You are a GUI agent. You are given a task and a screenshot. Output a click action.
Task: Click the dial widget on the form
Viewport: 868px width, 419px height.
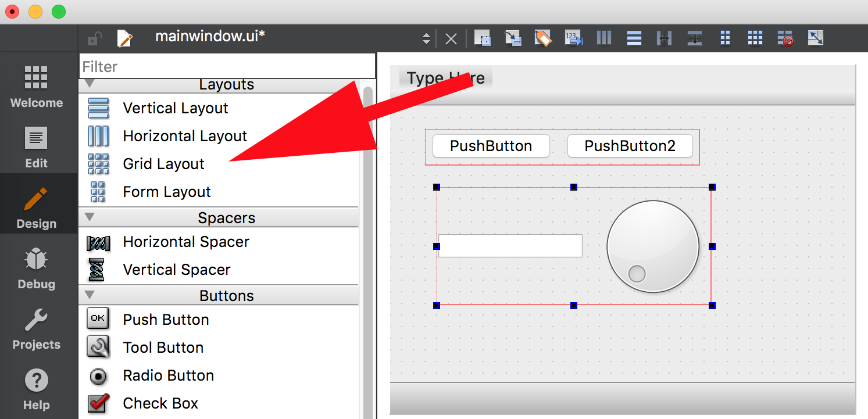pyautogui.click(x=653, y=246)
